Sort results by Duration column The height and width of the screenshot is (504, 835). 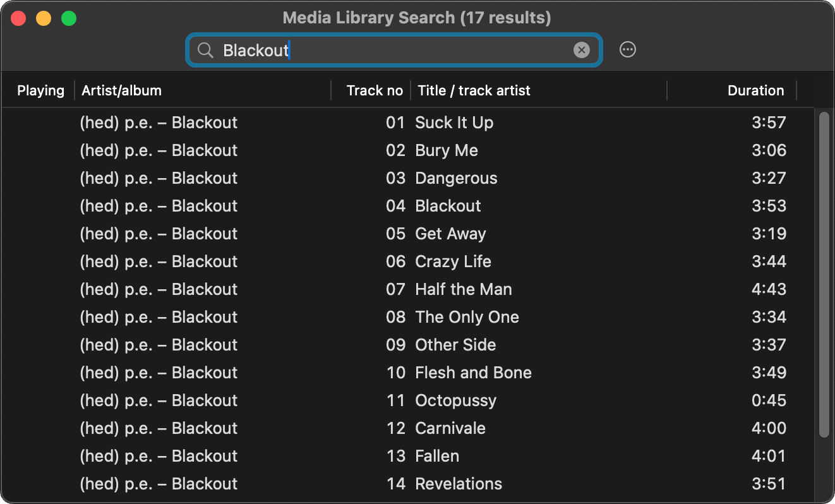tap(755, 90)
